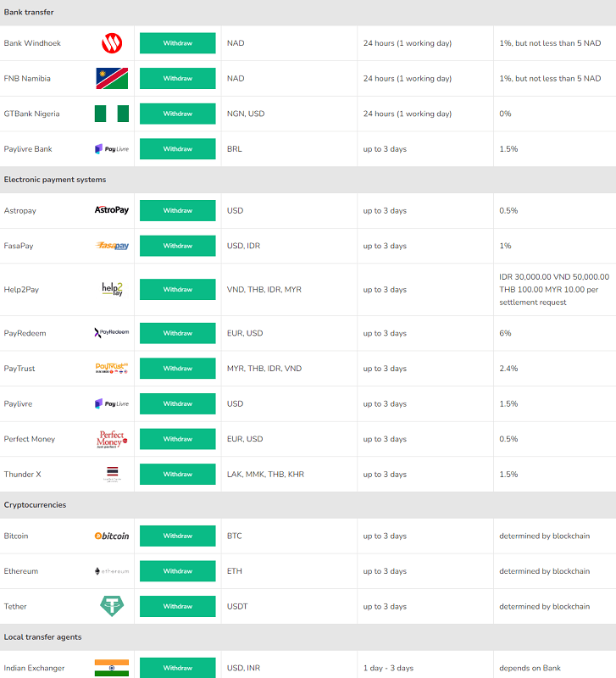The width and height of the screenshot is (616, 678).
Task: Click the Indian Exchanger flag icon
Action: coord(112,668)
